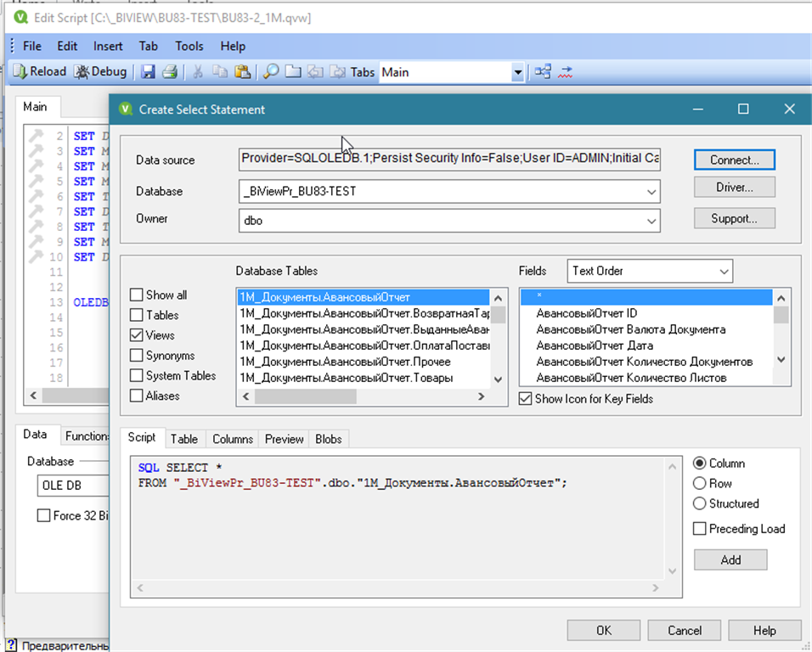Uncheck the Views checkbox

(136, 335)
